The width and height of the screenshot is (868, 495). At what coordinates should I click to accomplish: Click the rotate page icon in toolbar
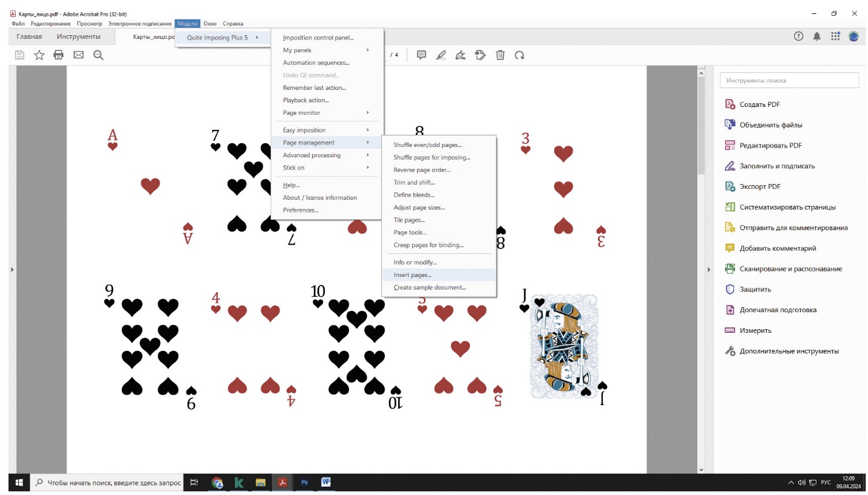coord(520,55)
